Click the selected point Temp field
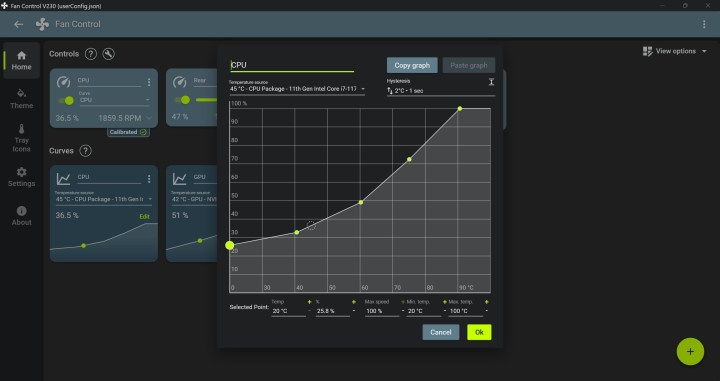The height and width of the screenshot is (381, 720). tap(288, 311)
